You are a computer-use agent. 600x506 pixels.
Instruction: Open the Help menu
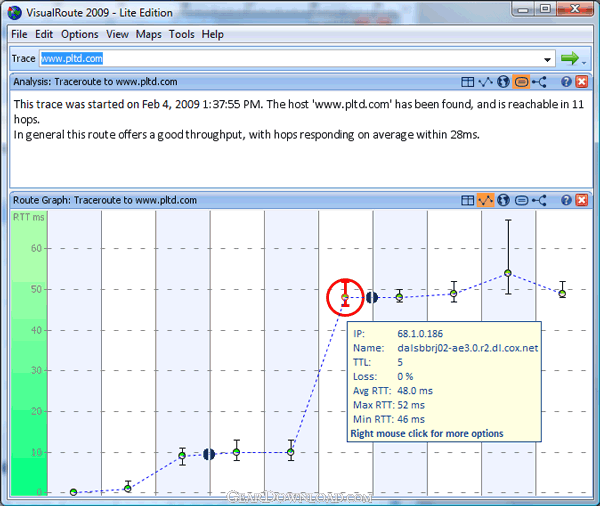click(212, 34)
